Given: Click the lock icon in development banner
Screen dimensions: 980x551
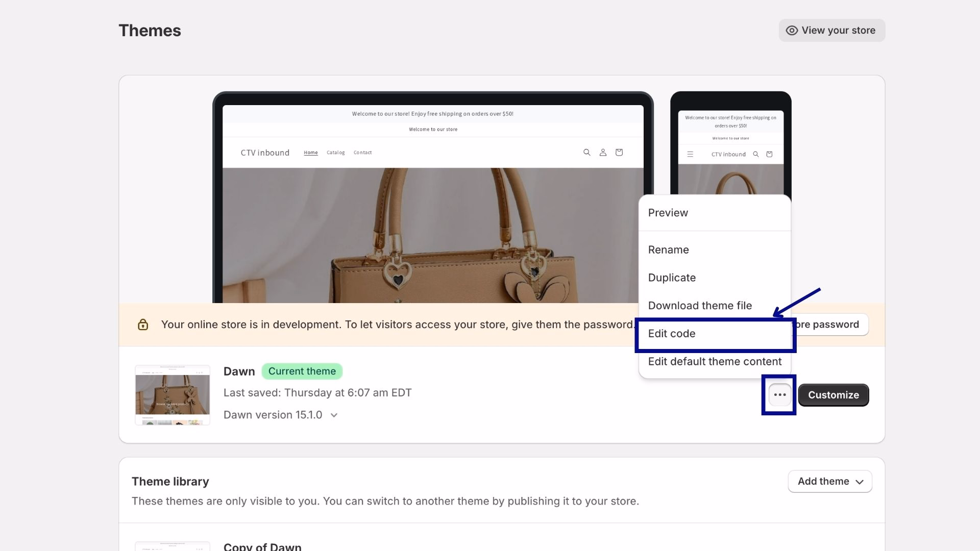Looking at the screenshot, I should tap(143, 324).
